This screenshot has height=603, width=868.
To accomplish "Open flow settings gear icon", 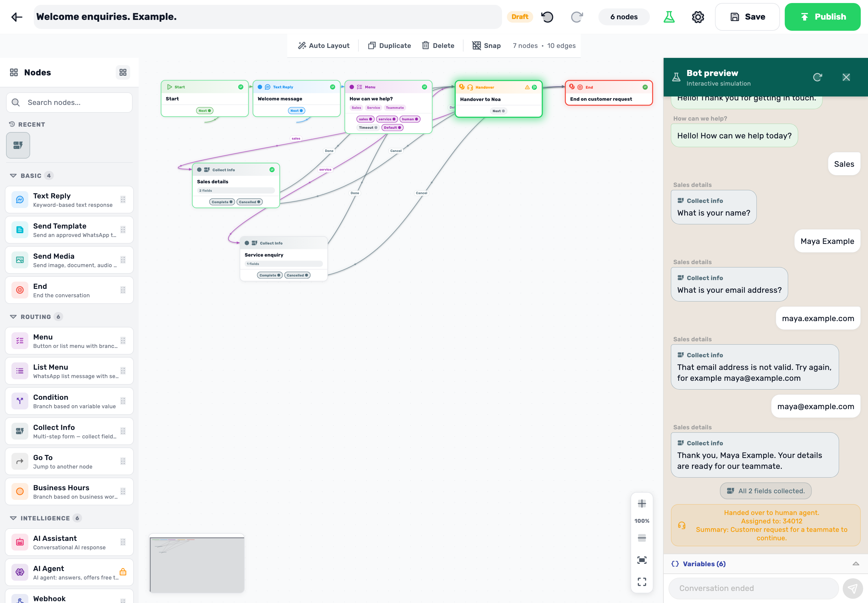I will point(698,17).
